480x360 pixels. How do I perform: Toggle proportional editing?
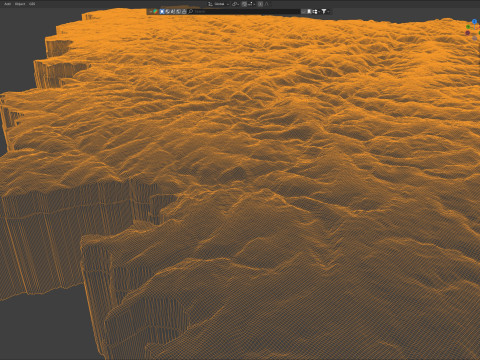pos(261,4)
